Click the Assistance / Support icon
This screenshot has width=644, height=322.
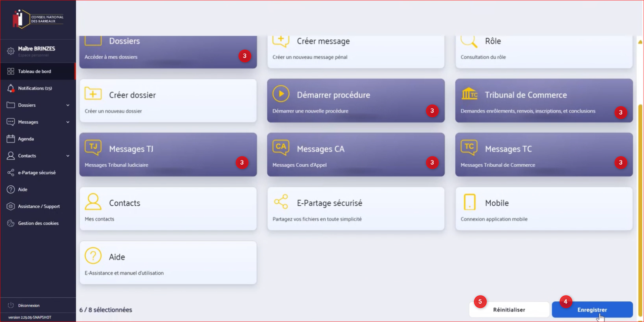click(x=11, y=206)
